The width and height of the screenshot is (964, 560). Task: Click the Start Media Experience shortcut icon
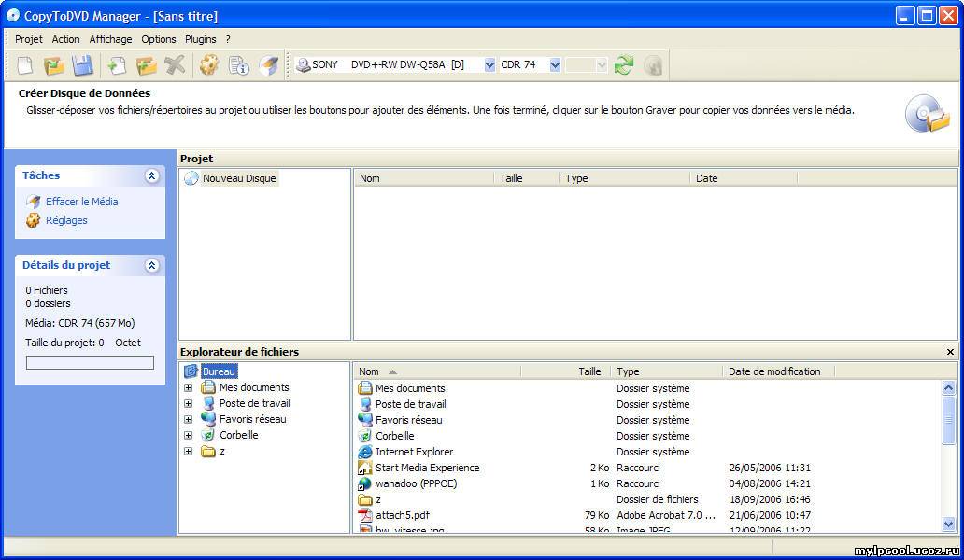(x=365, y=468)
